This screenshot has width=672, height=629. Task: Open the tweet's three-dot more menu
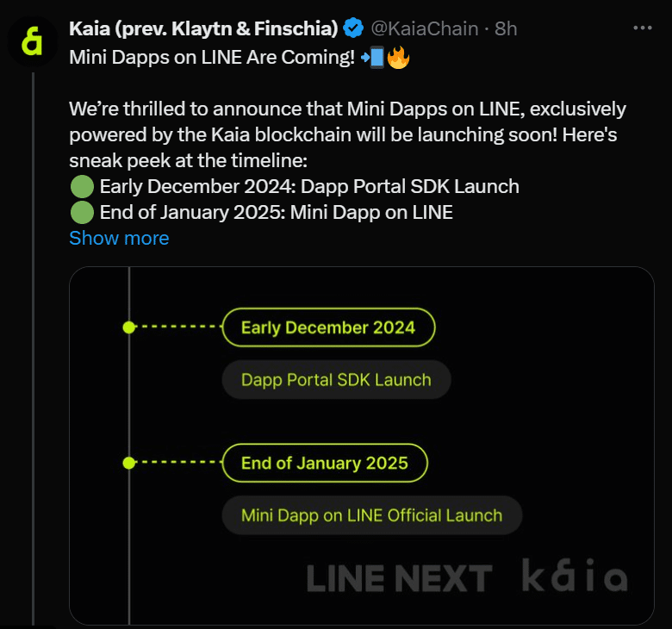[643, 28]
